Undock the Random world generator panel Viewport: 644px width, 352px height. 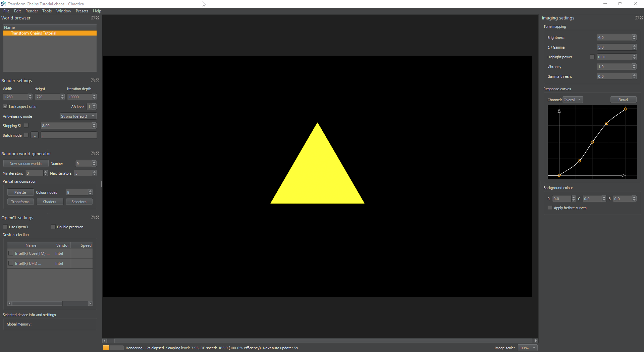93,154
